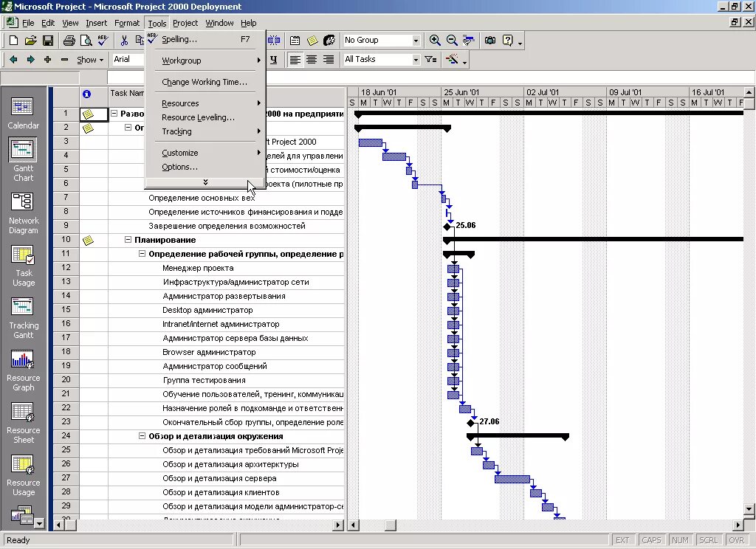The height and width of the screenshot is (549, 756).
Task: Align text right
Action: (x=329, y=60)
